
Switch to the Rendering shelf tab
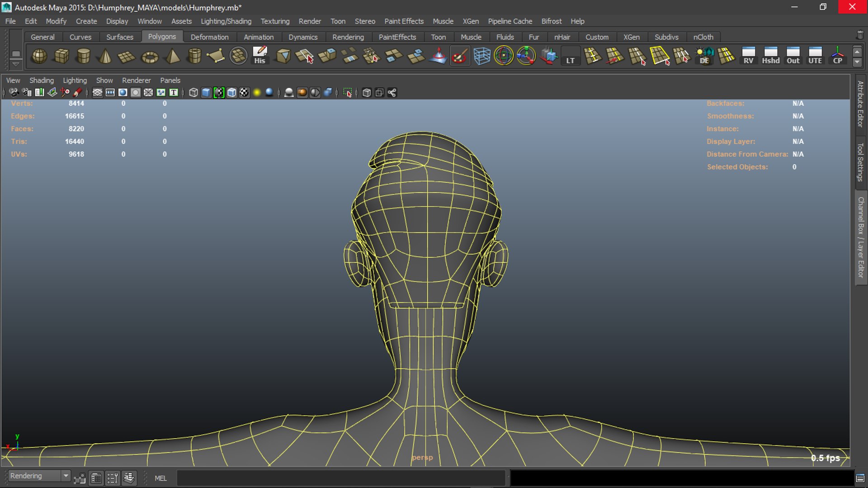[x=348, y=37]
